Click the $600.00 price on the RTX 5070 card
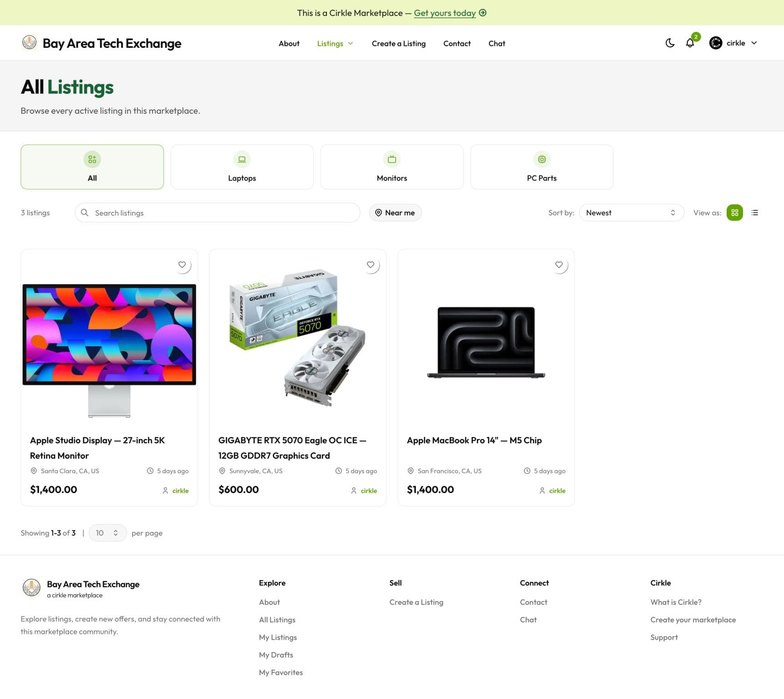784x699 pixels. coord(239,490)
